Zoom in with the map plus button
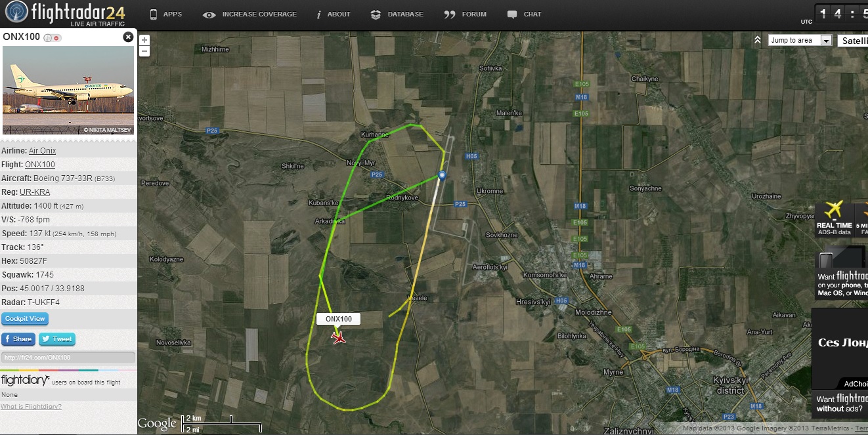 [144, 40]
